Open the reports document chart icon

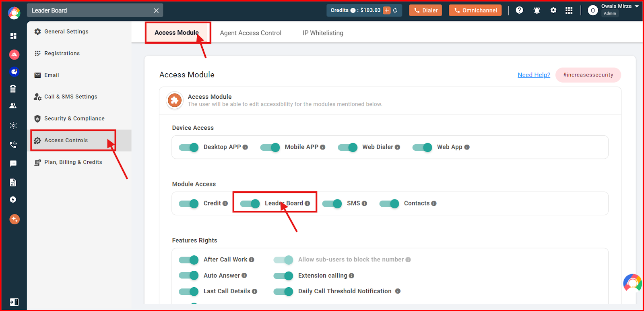point(13,182)
